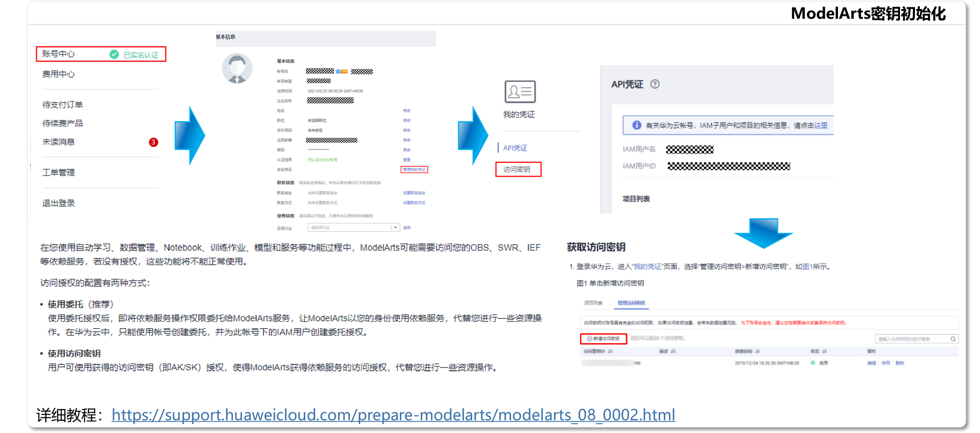The image size is (980, 433).
Task: Select the 访问密钥 item below API凭证
Action: 517,169
